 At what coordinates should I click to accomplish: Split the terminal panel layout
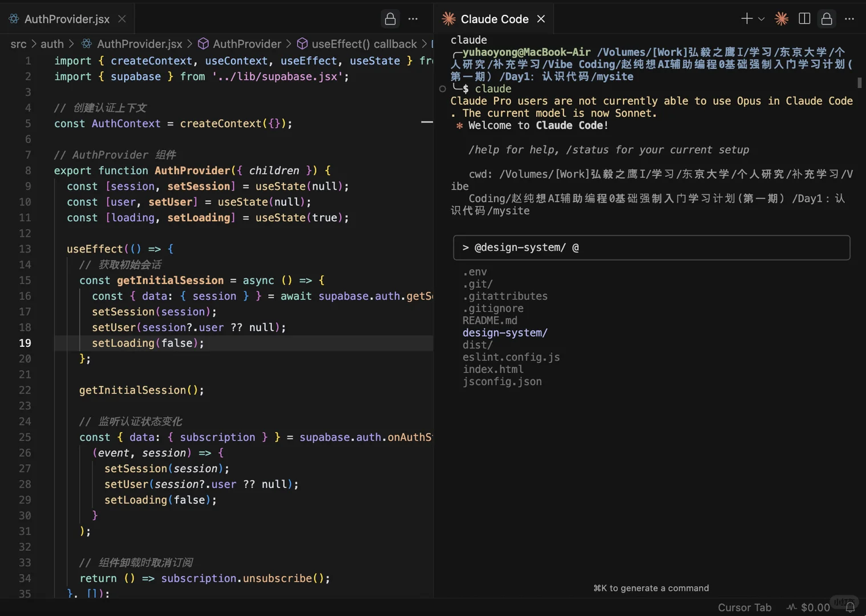click(x=804, y=19)
